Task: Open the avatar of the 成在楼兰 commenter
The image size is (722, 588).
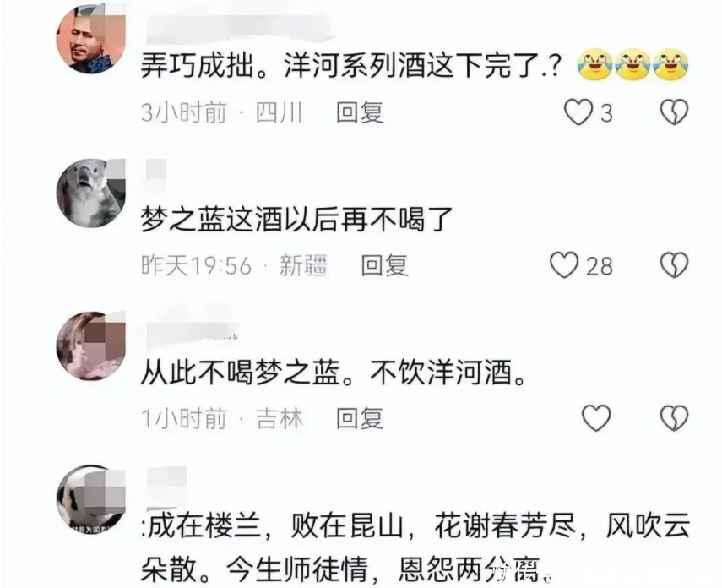Action: 90,499
